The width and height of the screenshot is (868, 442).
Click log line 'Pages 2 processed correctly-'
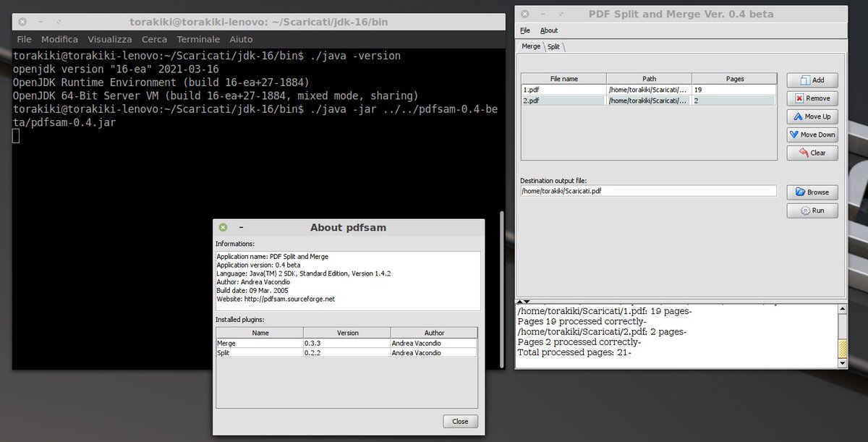coord(579,341)
